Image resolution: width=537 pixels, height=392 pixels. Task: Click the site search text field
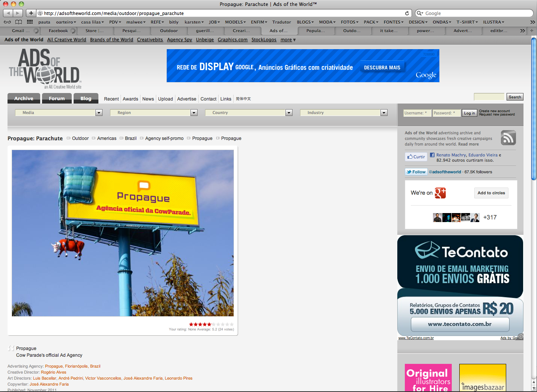pos(489,97)
